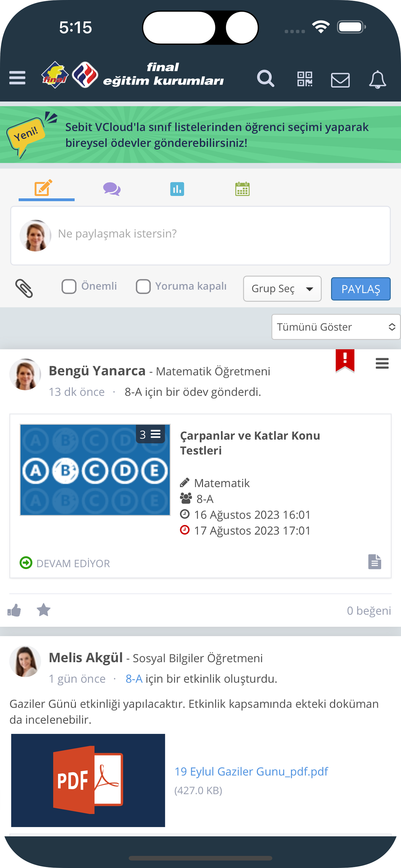The image size is (401, 868).
Task: Open the 8-A group link
Action: (x=134, y=679)
